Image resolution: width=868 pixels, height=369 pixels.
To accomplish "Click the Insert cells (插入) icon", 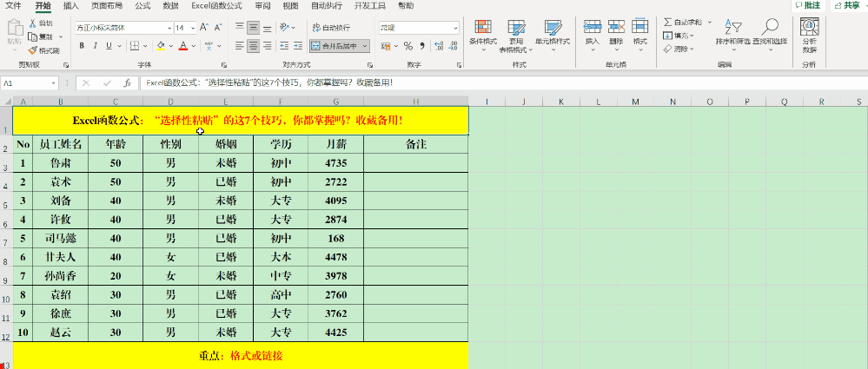I will pyautogui.click(x=593, y=26).
